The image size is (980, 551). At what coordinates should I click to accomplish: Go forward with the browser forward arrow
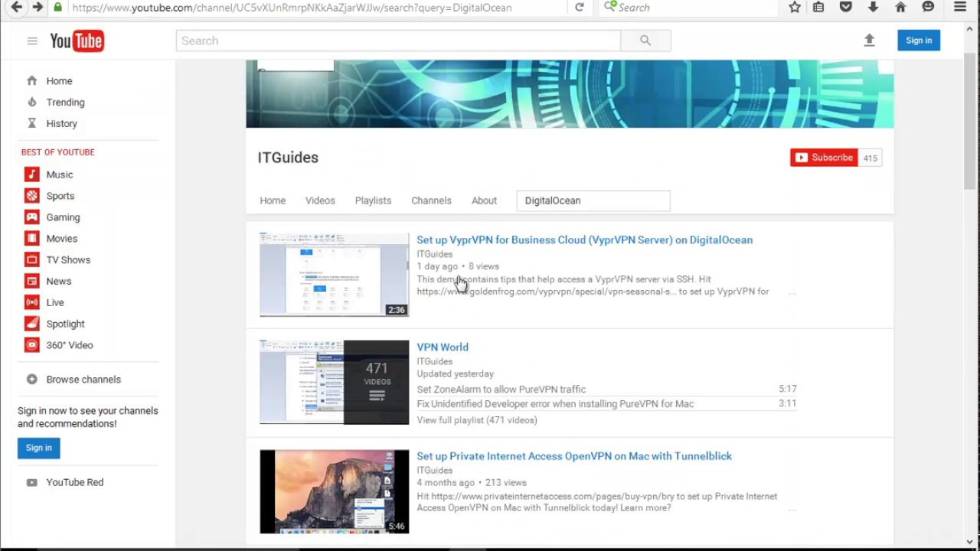coord(37,7)
